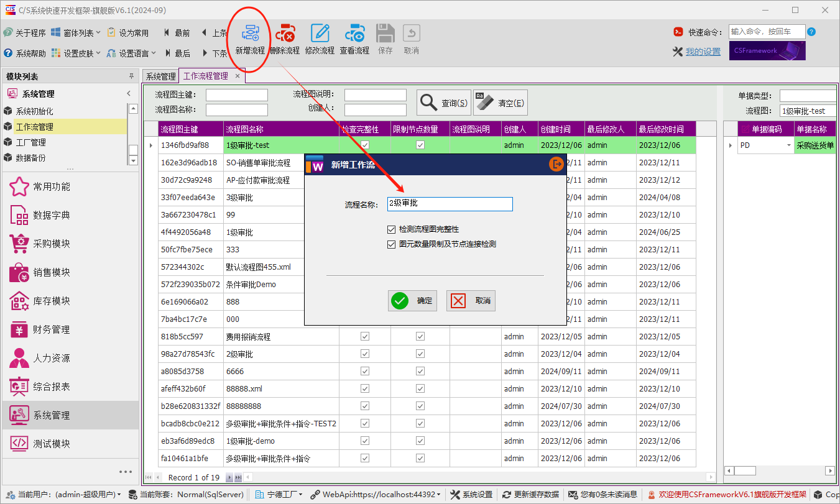Open the 常用功能 star module
This screenshot has width=840, height=504.
71,186
